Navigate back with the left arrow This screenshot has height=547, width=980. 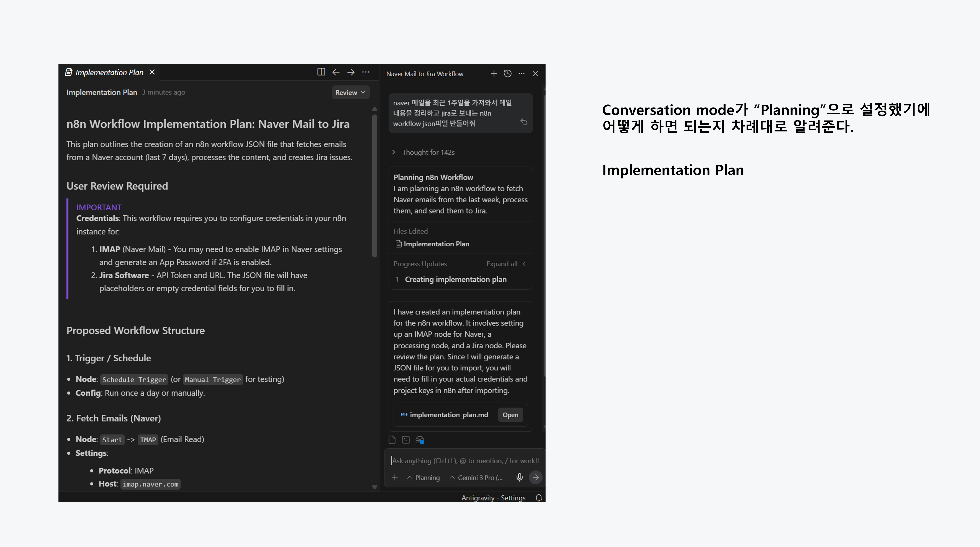[x=335, y=72]
